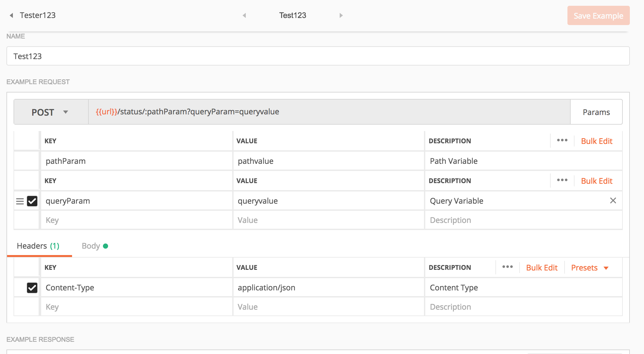
Task: Go to next example with right chevron
Action: click(341, 15)
